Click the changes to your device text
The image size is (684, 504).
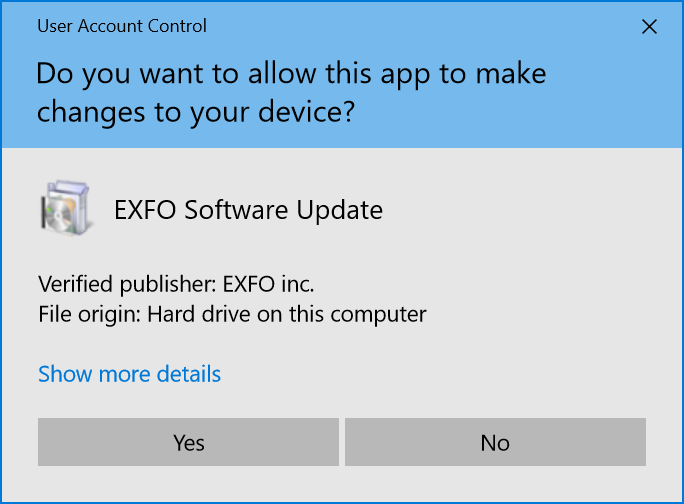tap(195, 112)
